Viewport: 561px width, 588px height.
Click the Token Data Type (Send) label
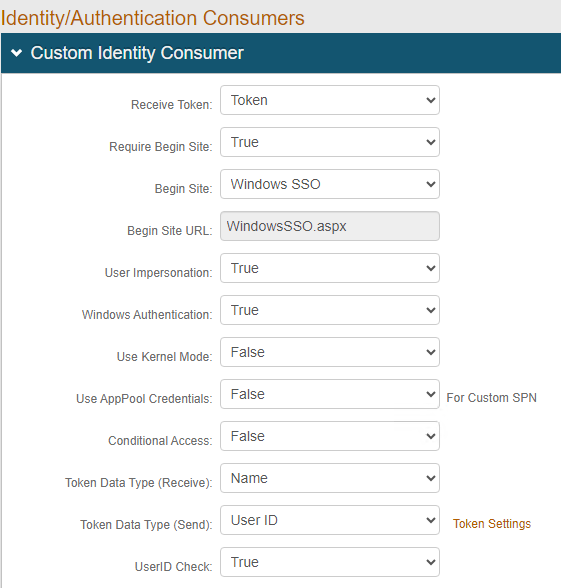tap(146, 525)
